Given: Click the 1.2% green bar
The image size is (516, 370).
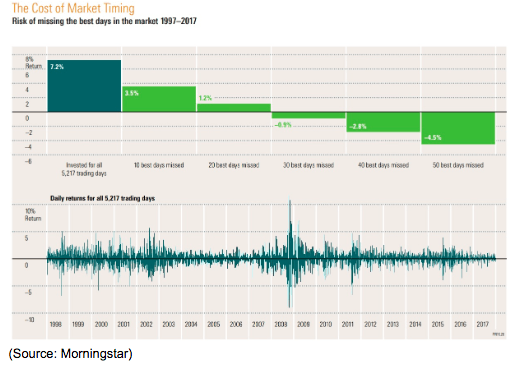Looking at the screenshot, I should click(234, 108).
